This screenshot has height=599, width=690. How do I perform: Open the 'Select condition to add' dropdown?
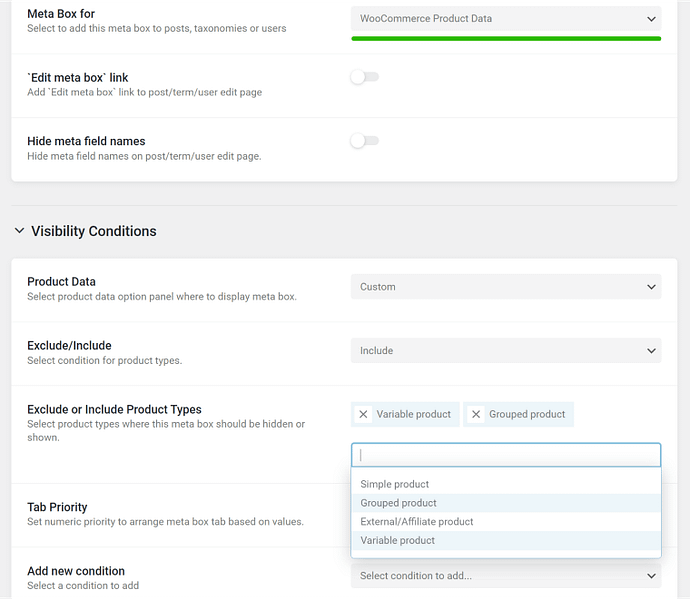tap(505, 576)
